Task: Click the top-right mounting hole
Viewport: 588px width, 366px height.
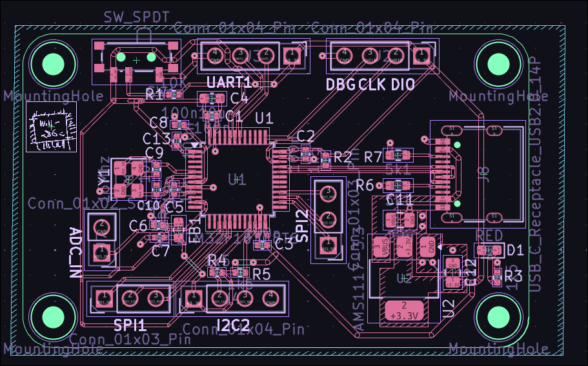Action: pos(498,63)
